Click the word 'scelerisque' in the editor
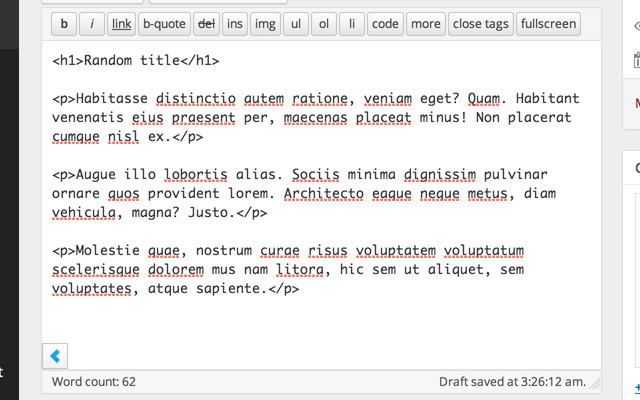This screenshot has height=400, width=640. (96, 269)
